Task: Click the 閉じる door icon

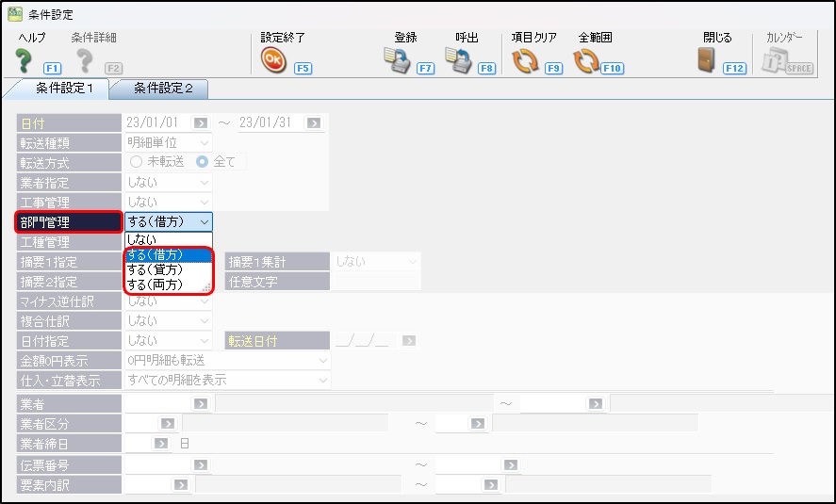Action: point(706,61)
